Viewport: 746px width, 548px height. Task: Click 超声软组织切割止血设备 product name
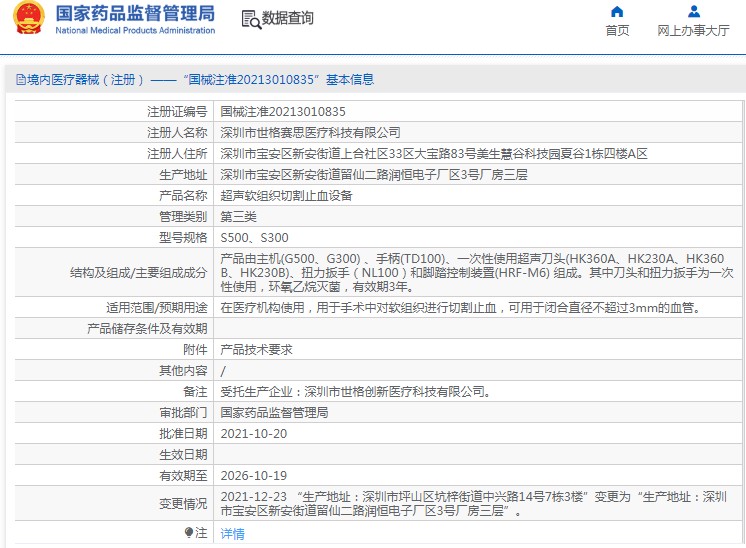coord(286,196)
